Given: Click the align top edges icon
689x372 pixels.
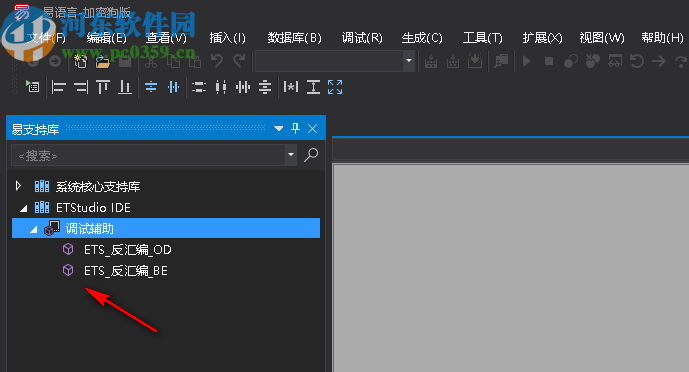Looking at the screenshot, I should 103,87.
